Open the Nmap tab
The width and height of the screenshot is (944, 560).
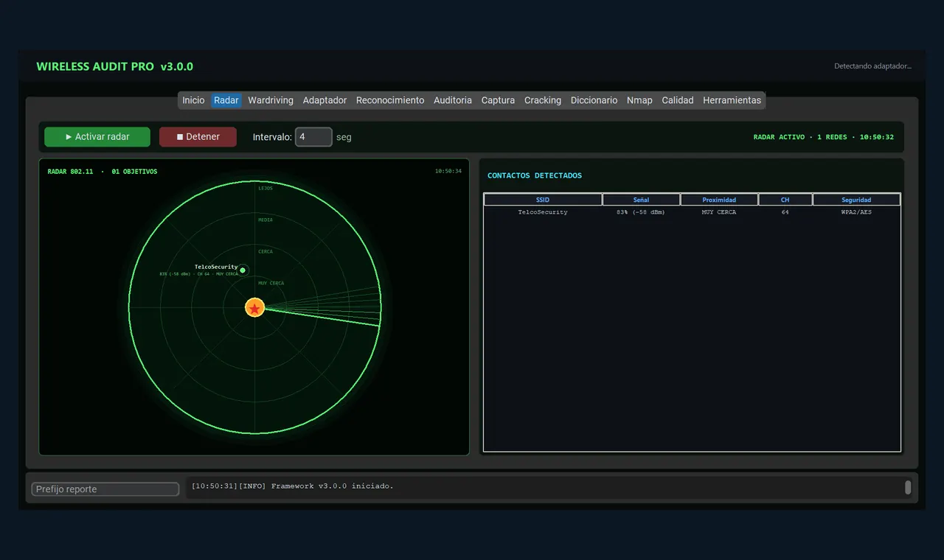click(639, 100)
